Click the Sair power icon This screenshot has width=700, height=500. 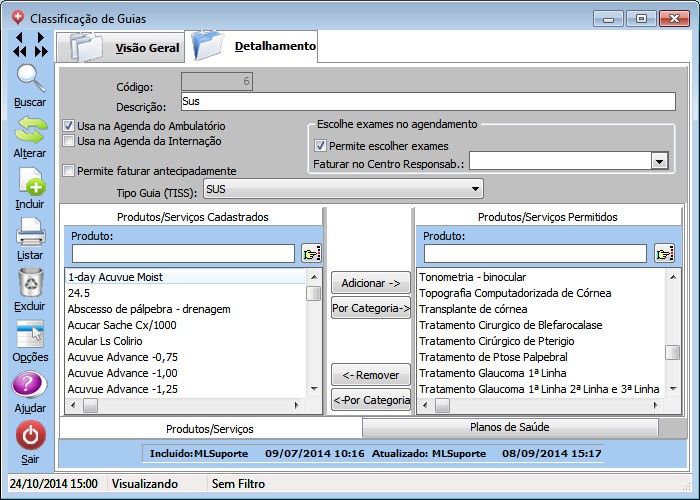pos(30,436)
